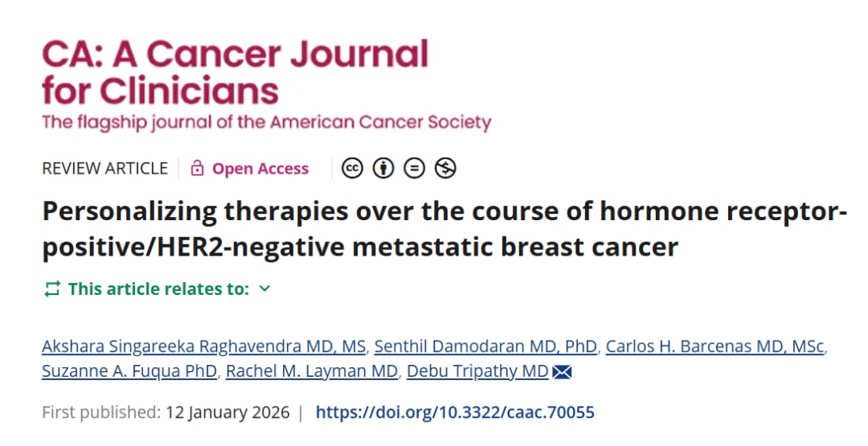Click corresponding author Debu Tripathy's name
Screen dimensions: 868x446
477,371
